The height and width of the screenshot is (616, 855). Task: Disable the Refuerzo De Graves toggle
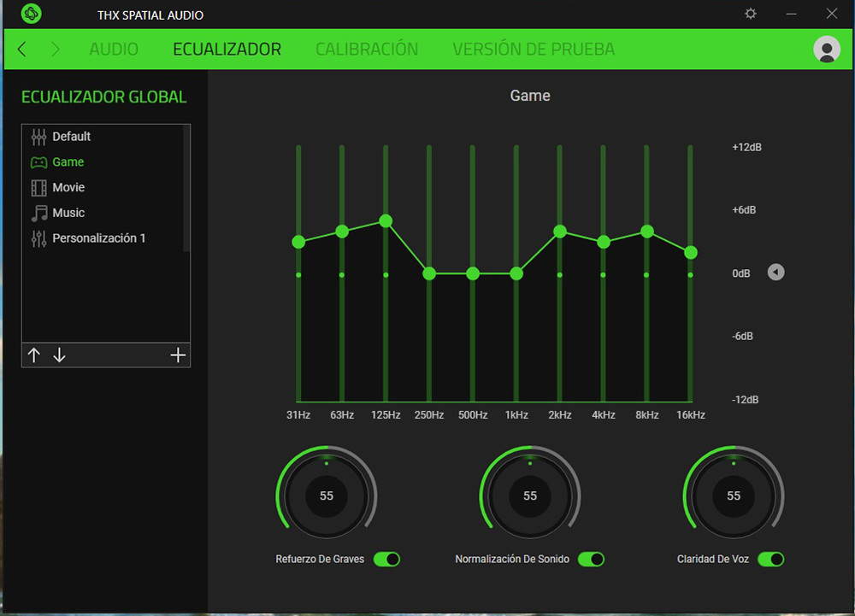click(x=386, y=559)
